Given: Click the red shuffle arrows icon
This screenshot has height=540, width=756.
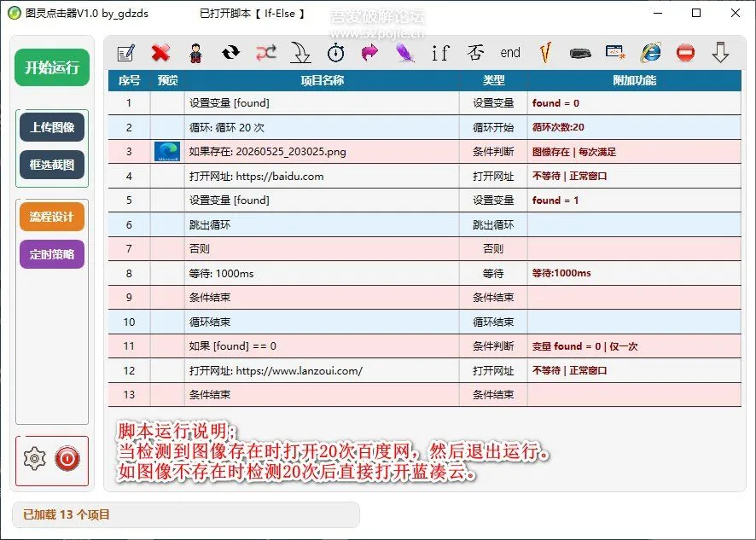Looking at the screenshot, I should click(x=265, y=53).
